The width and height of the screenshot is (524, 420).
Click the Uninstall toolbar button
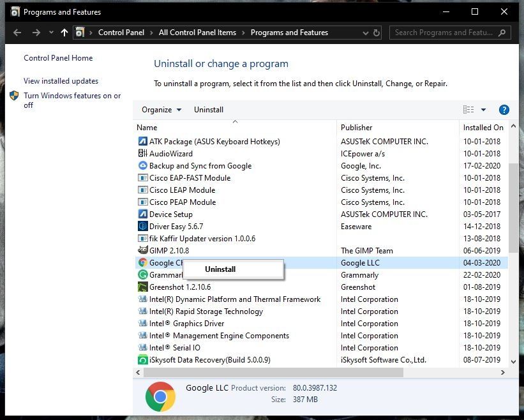point(209,110)
